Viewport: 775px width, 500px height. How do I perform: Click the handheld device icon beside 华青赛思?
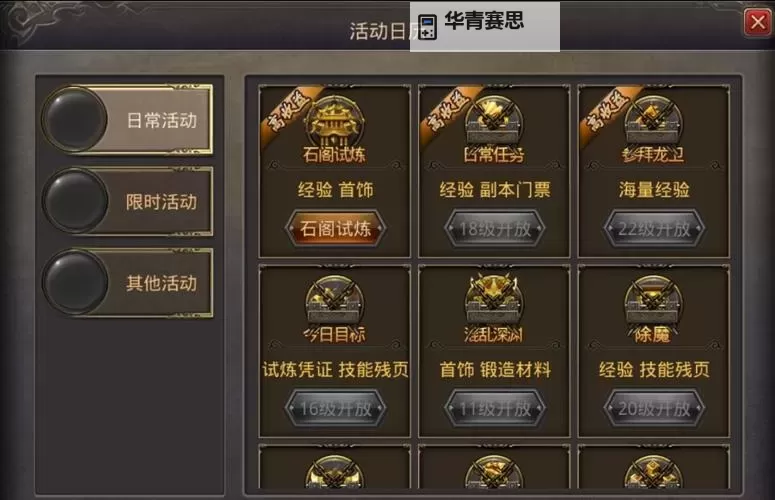pos(428,27)
